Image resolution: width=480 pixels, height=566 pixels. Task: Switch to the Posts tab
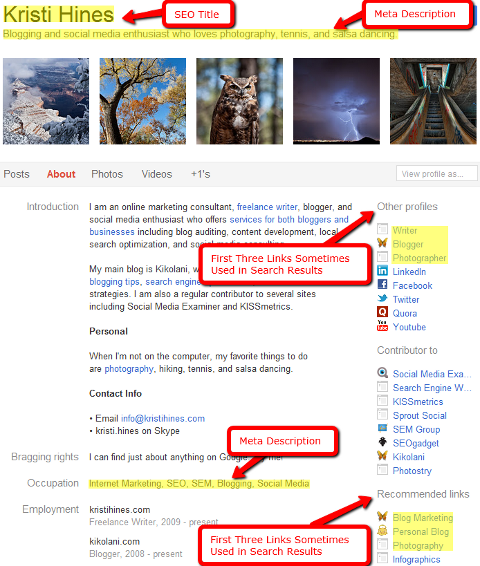tap(17, 174)
